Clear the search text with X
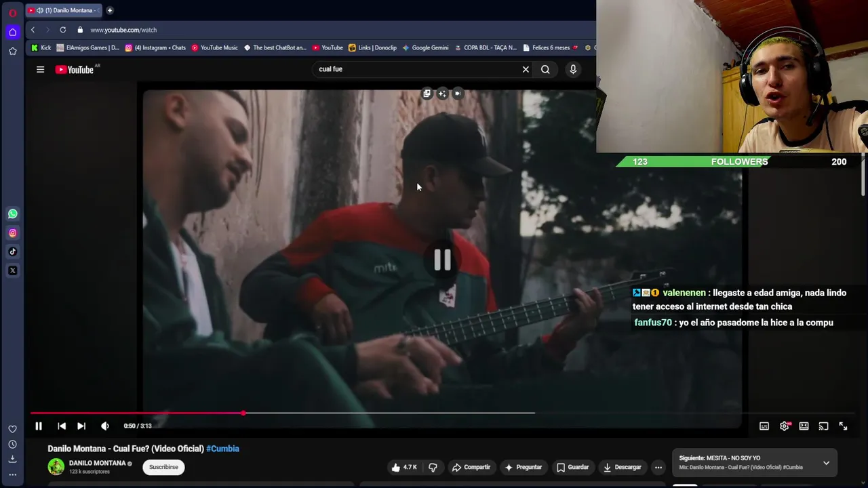The height and width of the screenshot is (488, 868). [526, 69]
